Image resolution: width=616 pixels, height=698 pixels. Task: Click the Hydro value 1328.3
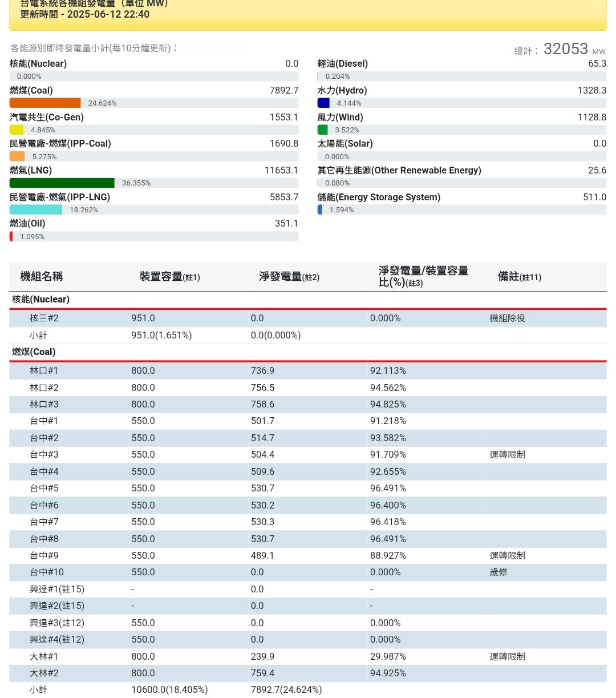pyautogui.click(x=592, y=91)
